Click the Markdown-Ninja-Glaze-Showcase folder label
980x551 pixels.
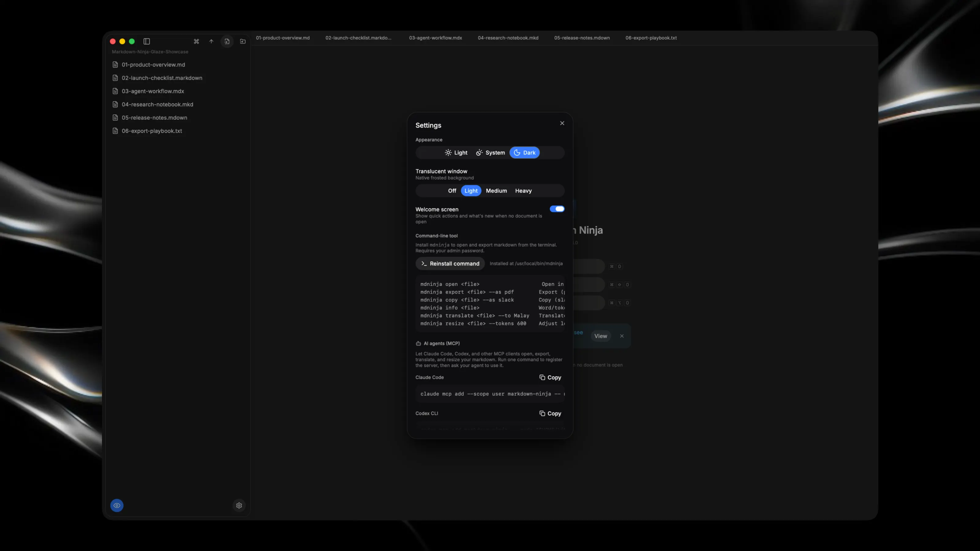[150, 52]
